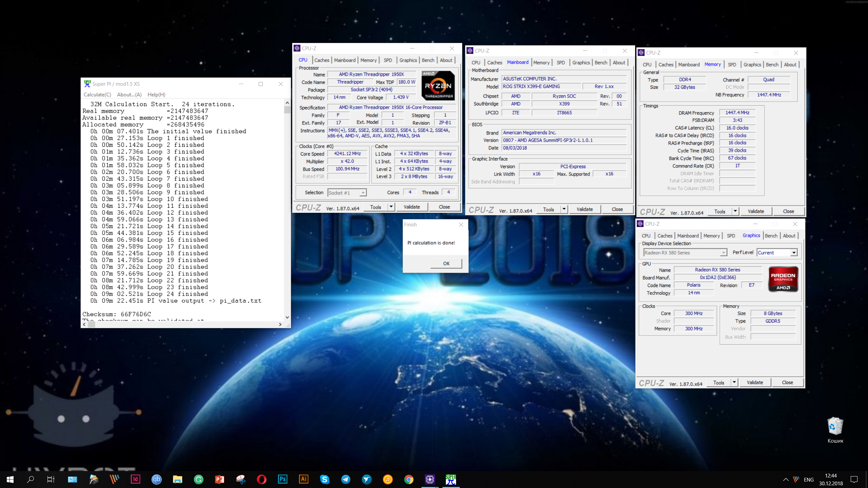Click the Super PI horizontal scrollbar left arrow
The height and width of the screenshot is (488, 868).
[84, 324]
